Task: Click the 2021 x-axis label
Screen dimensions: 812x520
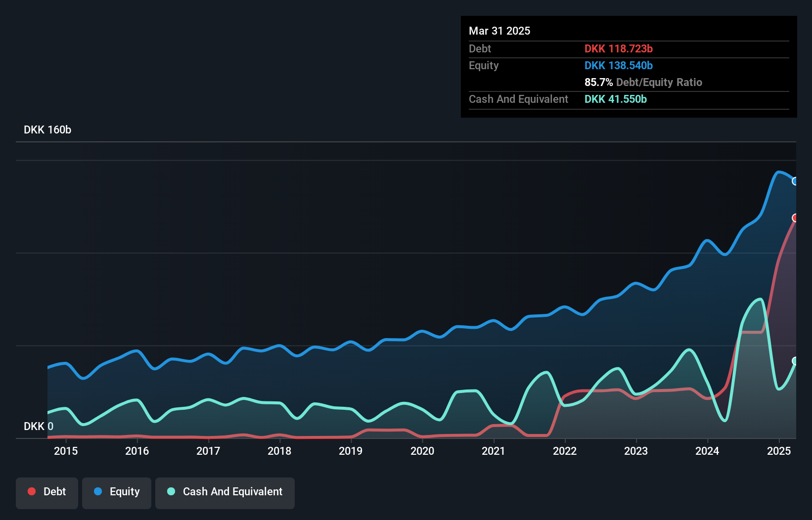Action: coord(494,451)
